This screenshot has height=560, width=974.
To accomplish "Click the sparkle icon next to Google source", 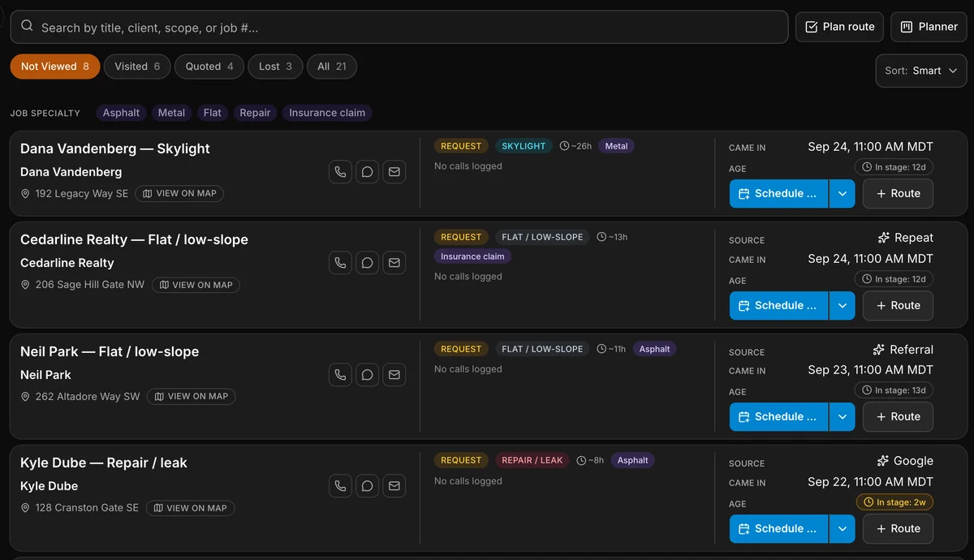I will pyautogui.click(x=883, y=461).
